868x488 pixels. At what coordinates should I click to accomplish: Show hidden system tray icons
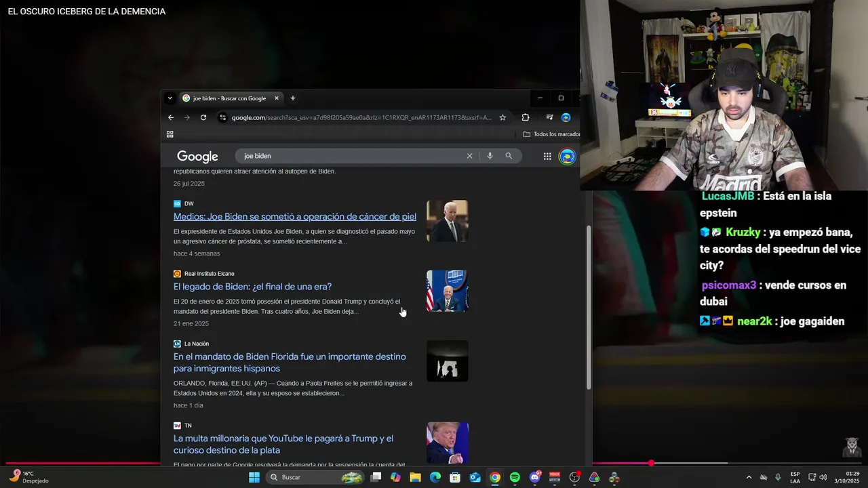click(749, 477)
